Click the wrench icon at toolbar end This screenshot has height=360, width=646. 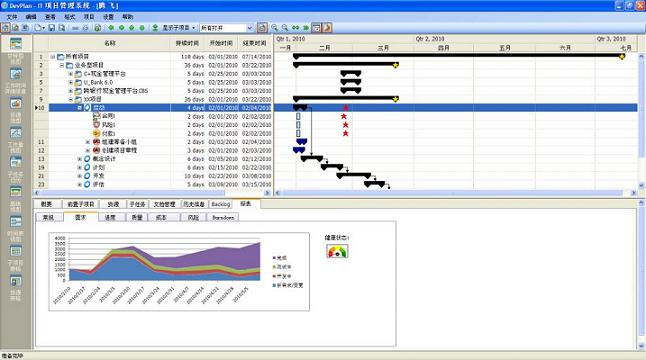[x=327, y=28]
